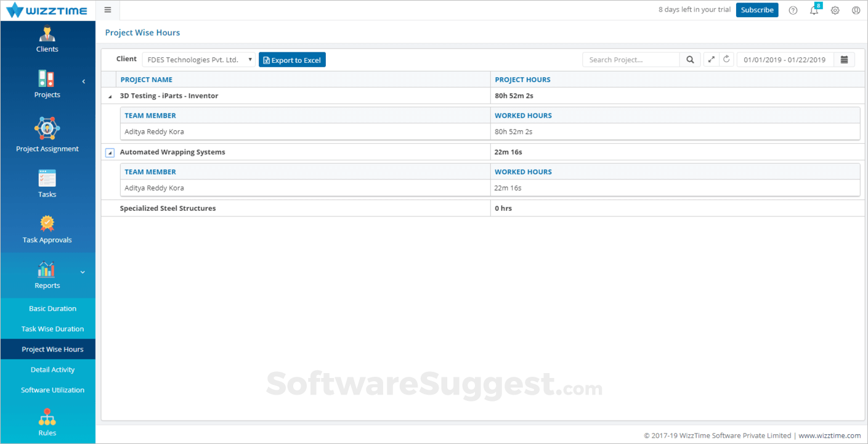Screen dimensions: 868x444
Task: Sort by the PROJECT HOURS column header
Action: click(523, 80)
